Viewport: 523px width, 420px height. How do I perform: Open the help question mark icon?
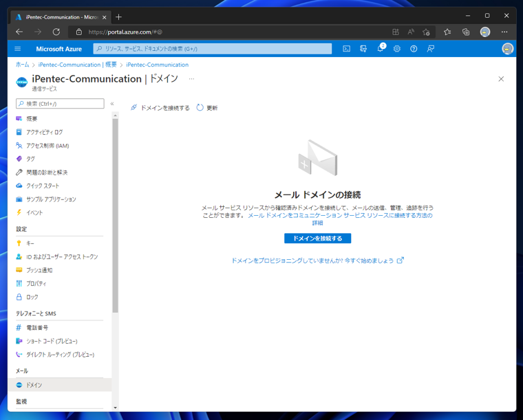click(x=414, y=49)
